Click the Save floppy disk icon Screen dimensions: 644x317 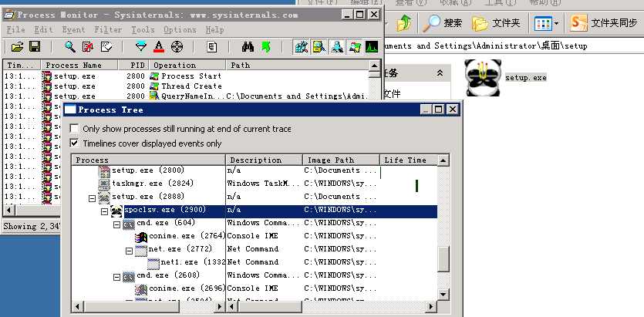pyautogui.click(x=35, y=47)
